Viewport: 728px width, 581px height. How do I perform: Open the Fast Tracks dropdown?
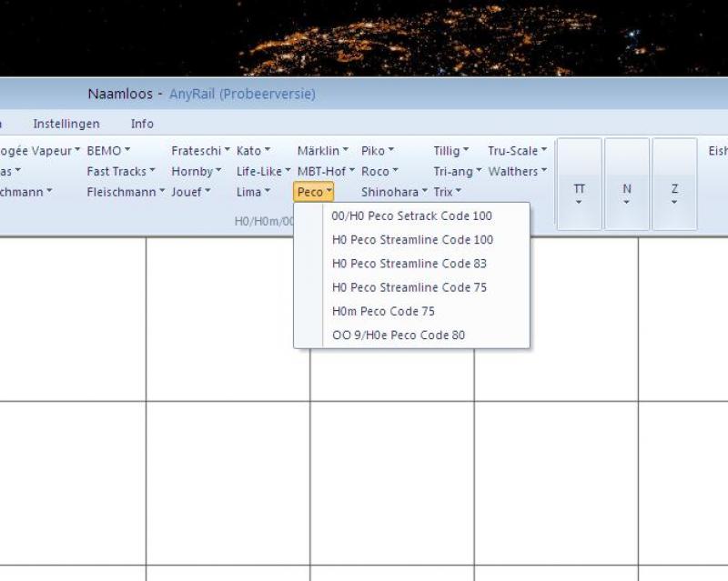tap(121, 171)
